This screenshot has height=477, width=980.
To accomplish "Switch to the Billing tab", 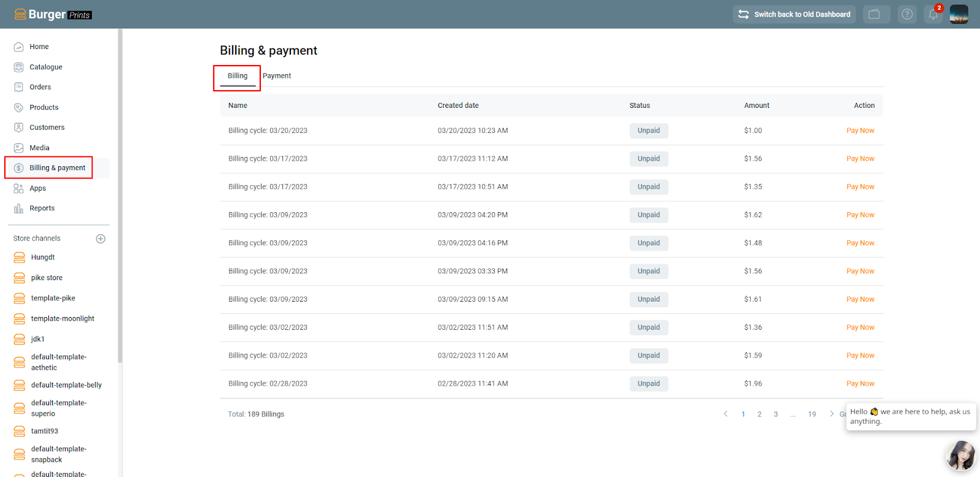I will tap(238, 76).
